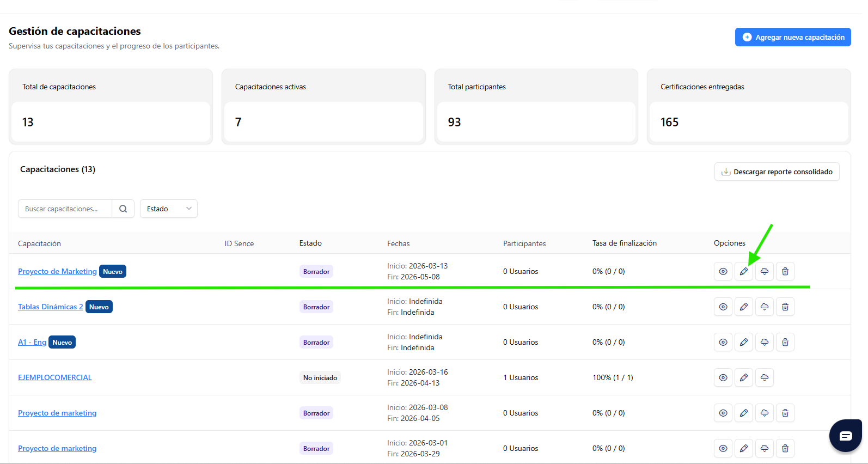
Task: Click the cloud download icon for the 2026-03-01 training
Action: [765, 448]
